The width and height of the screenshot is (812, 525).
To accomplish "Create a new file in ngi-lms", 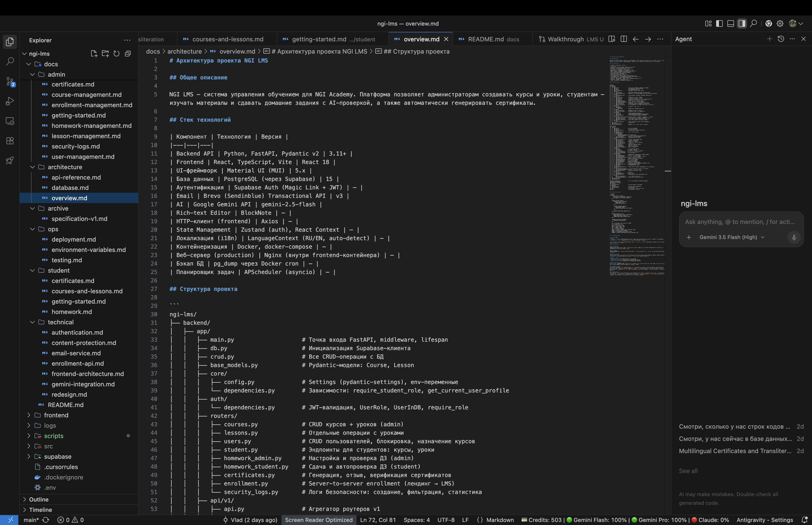I will [x=94, y=54].
